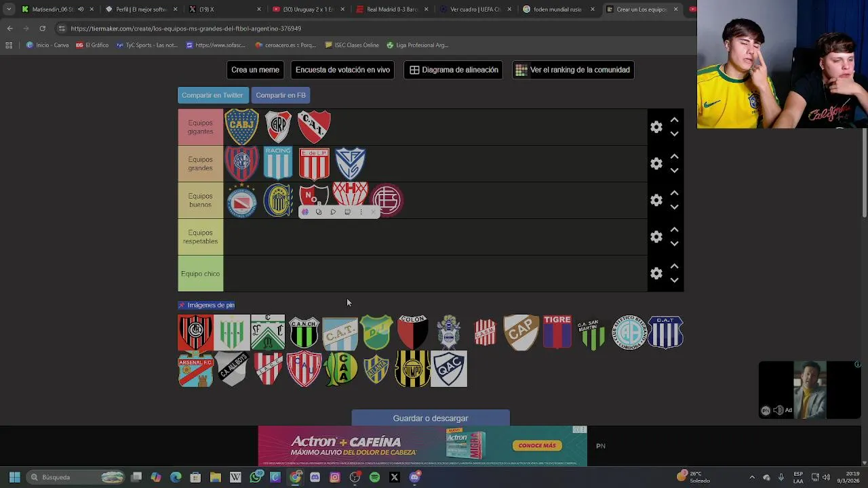Open the TyC Sports bookmark
This screenshot has height=488, width=868.
(x=146, y=45)
